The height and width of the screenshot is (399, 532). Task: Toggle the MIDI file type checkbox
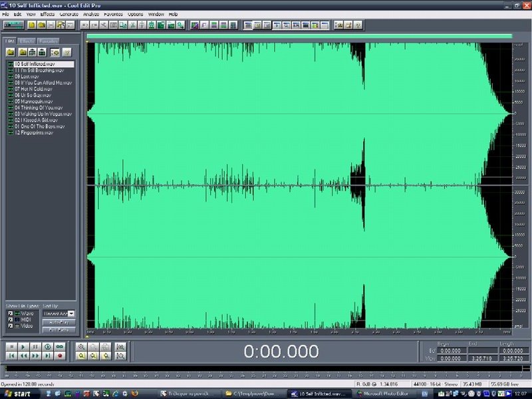click(10, 320)
